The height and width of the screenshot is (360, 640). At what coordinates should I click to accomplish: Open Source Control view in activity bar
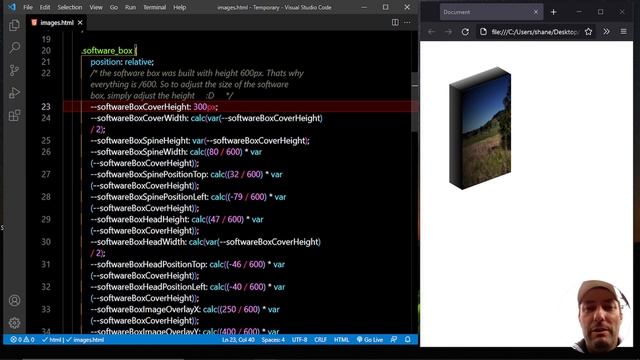(x=14, y=70)
